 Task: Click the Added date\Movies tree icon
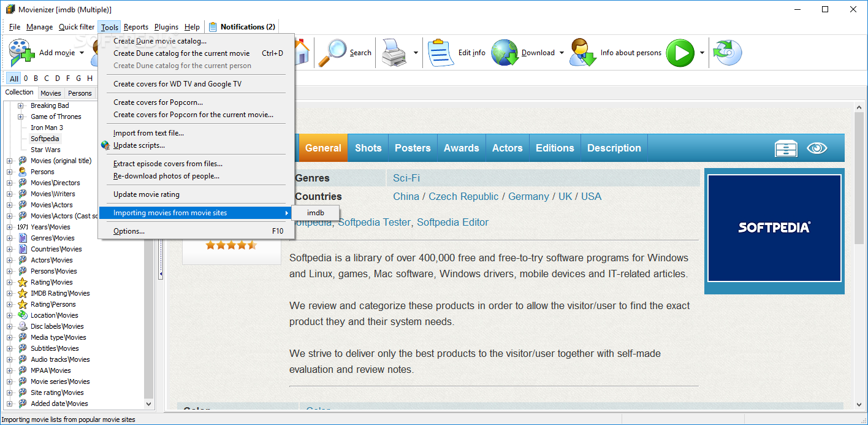click(x=23, y=404)
